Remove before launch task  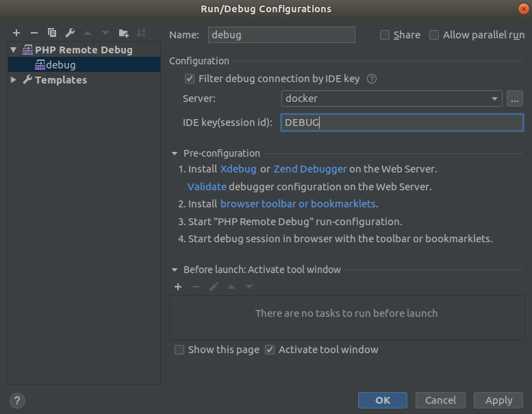[196, 287]
